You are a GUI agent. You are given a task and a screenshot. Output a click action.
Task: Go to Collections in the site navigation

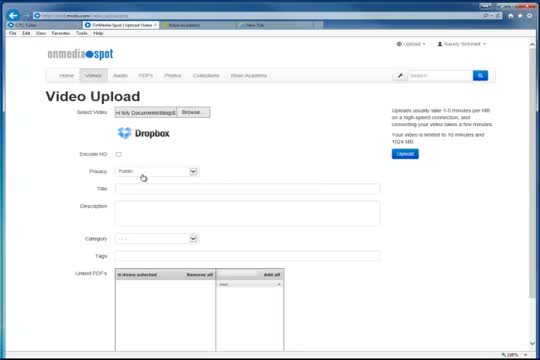[206, 75]
